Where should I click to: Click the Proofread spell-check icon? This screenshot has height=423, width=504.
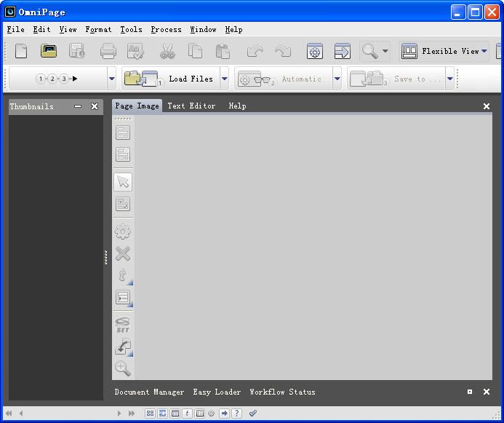pos(136,51)
